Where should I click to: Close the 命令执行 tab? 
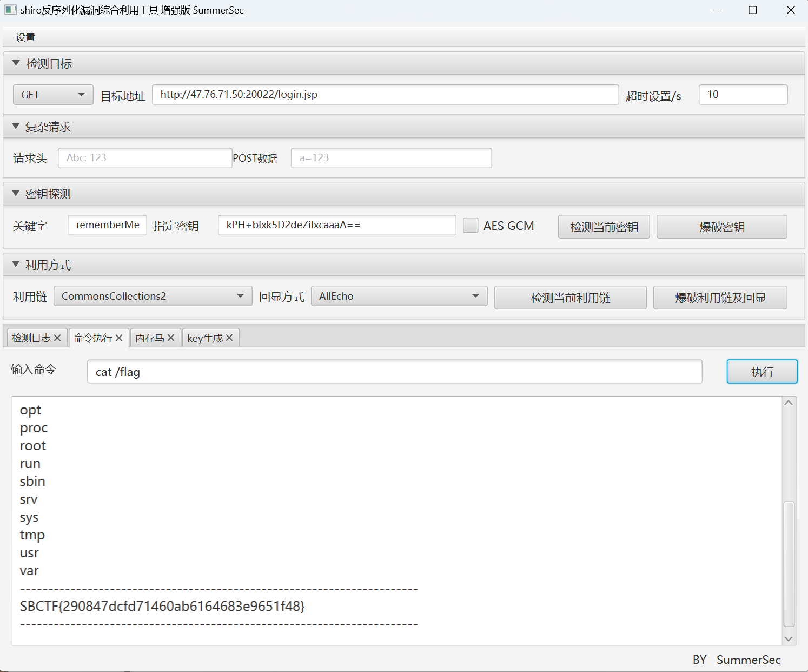(x=119, y=338)
